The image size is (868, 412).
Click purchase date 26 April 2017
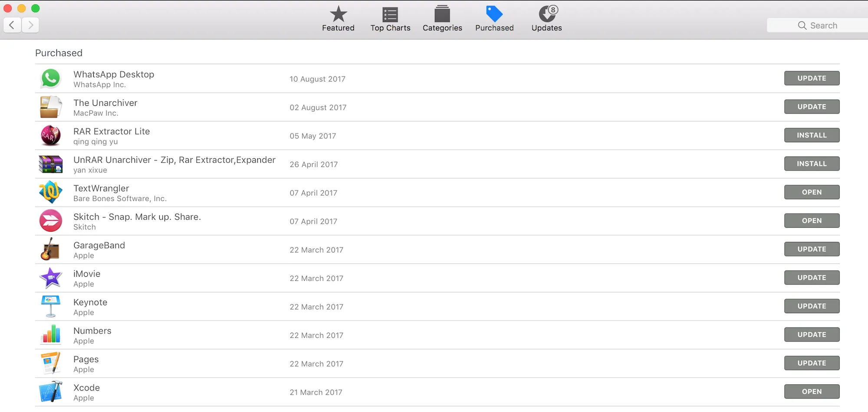pyautogui.click(x=314, y=164)
